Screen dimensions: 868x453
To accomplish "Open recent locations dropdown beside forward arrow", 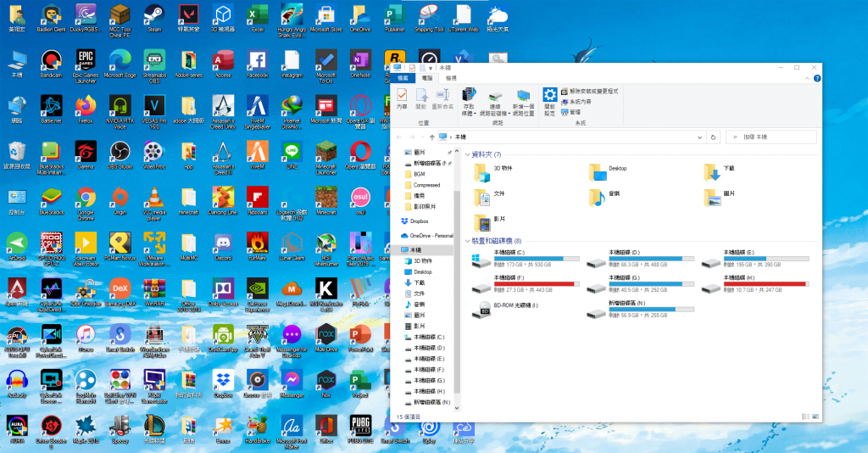I will [x=422, y=137].
